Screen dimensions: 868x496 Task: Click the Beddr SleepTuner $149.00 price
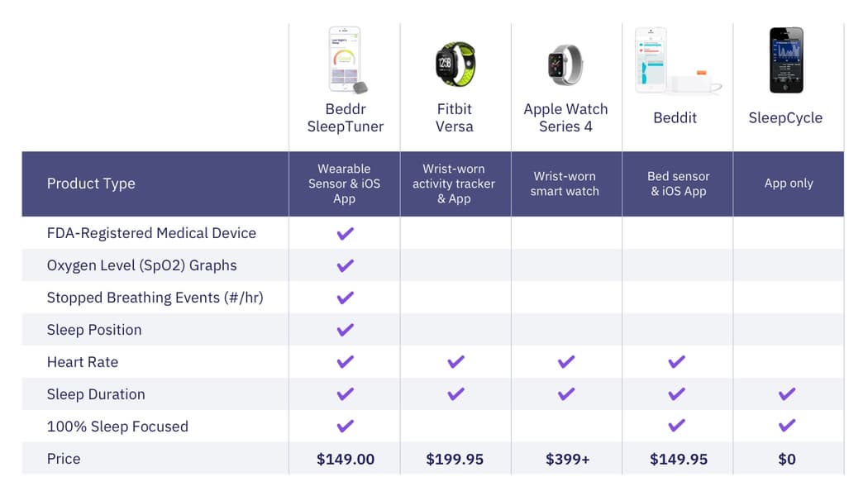346,459
